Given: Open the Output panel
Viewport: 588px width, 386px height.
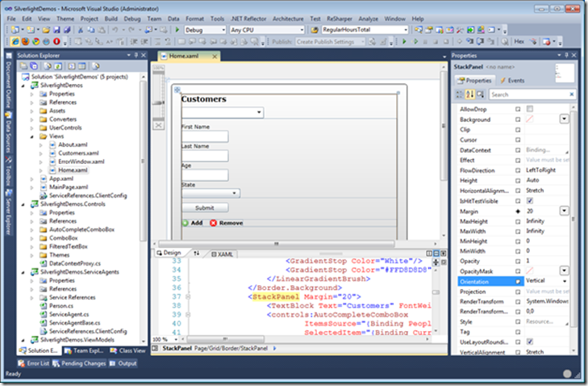Looking at the screenshot, I should 123,363.
